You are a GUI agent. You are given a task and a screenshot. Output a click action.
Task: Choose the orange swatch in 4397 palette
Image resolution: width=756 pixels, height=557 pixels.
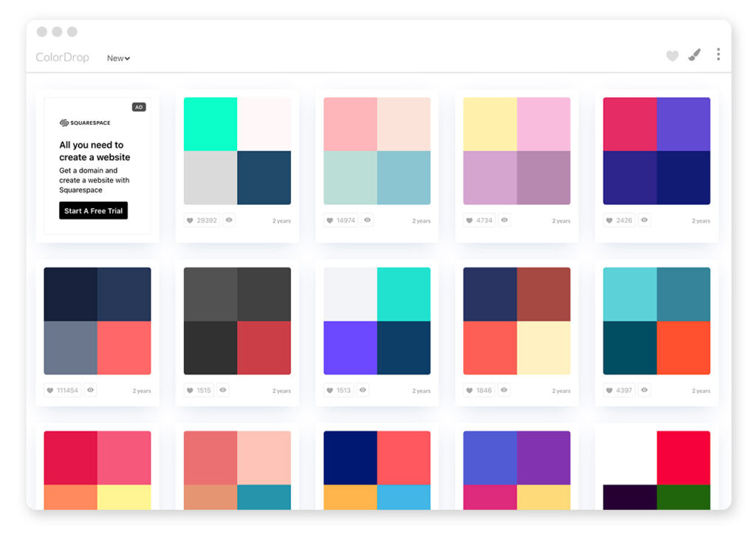point(684,348)
